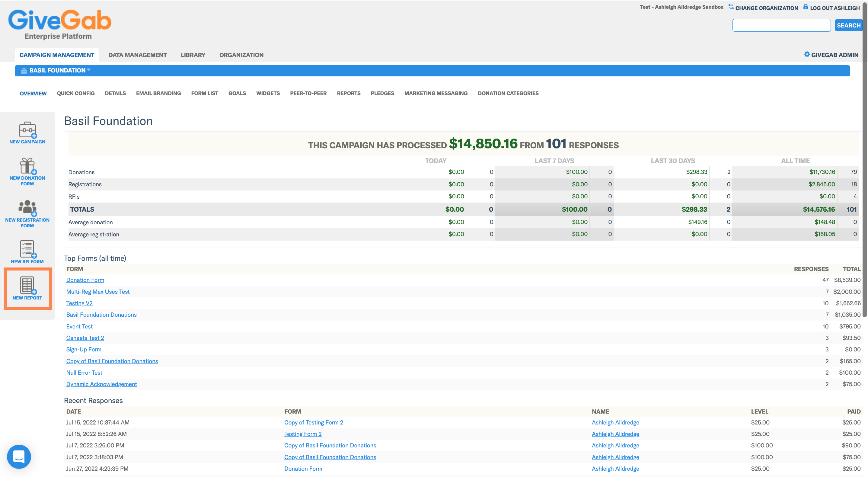Open the Details sub-tab
Image resolution: width=868 pixels, height=477 pixels.
[116, 93]
